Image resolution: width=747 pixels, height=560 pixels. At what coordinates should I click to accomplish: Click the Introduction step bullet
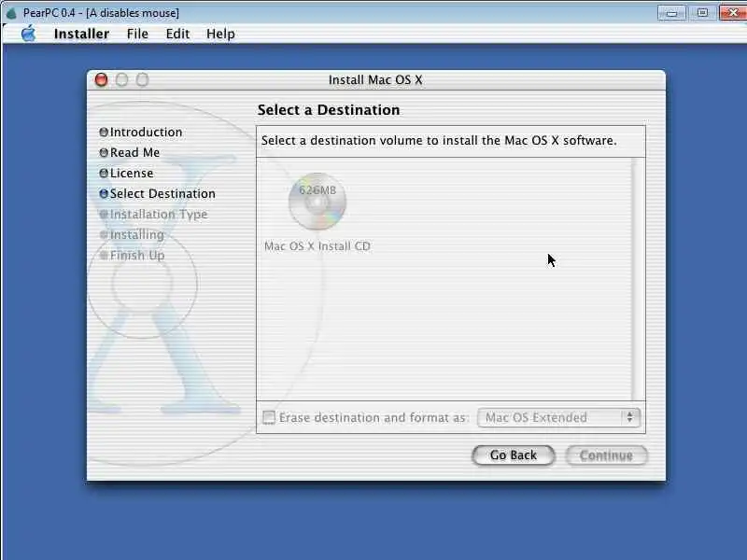point(104,132)
